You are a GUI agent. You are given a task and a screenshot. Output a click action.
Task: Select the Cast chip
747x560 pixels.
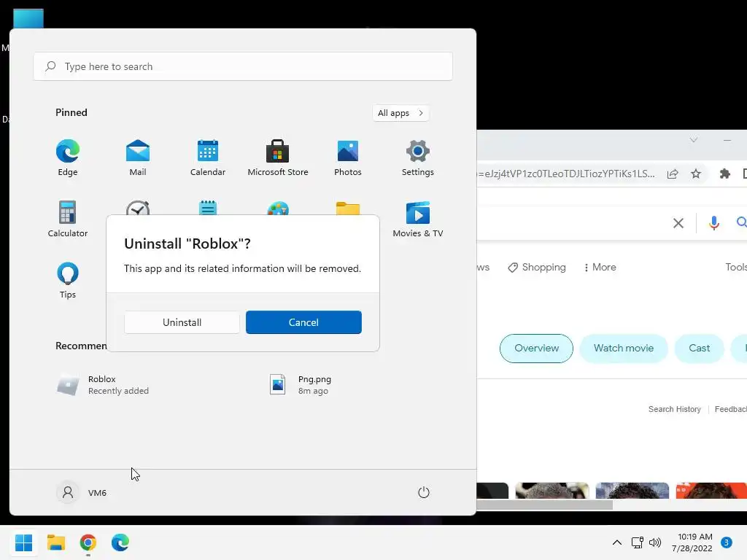coord(700,348)
